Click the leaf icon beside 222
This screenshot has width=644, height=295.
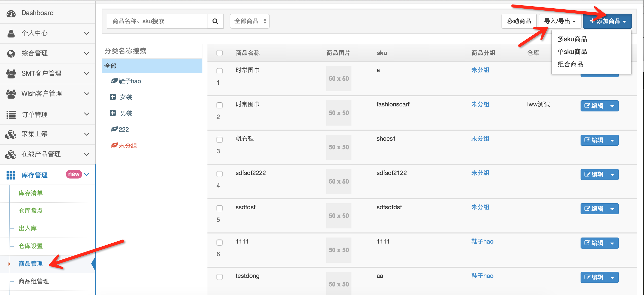click(114, 129)
